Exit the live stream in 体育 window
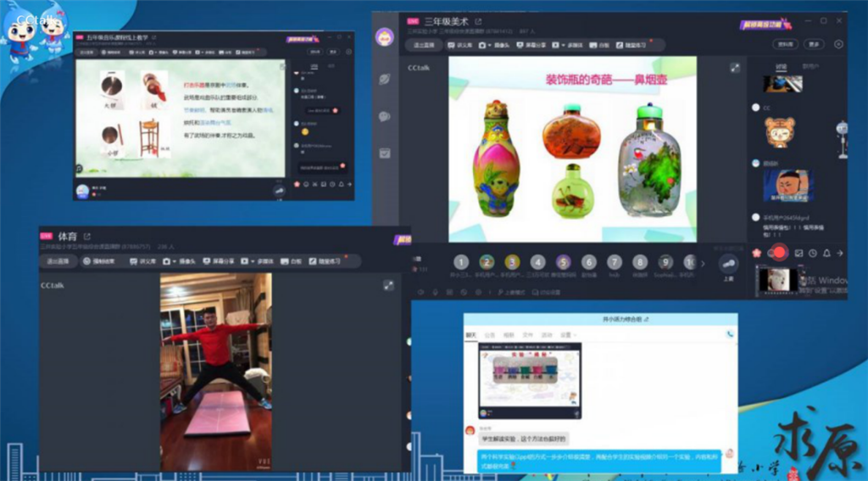 [58, 261]
